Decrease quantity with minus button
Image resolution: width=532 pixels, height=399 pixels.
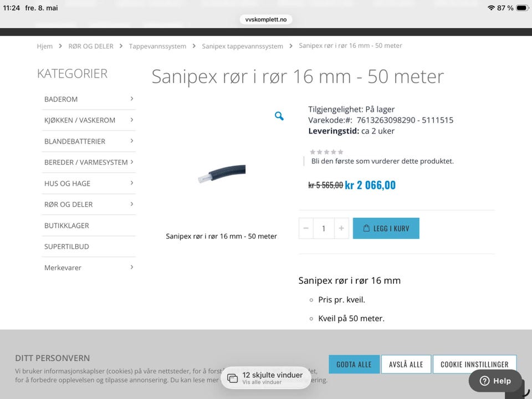click(306, 228)
